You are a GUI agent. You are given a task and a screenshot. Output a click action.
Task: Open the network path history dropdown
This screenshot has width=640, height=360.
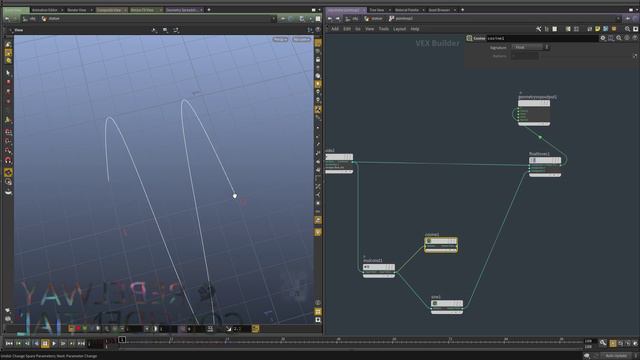point(619,19)
